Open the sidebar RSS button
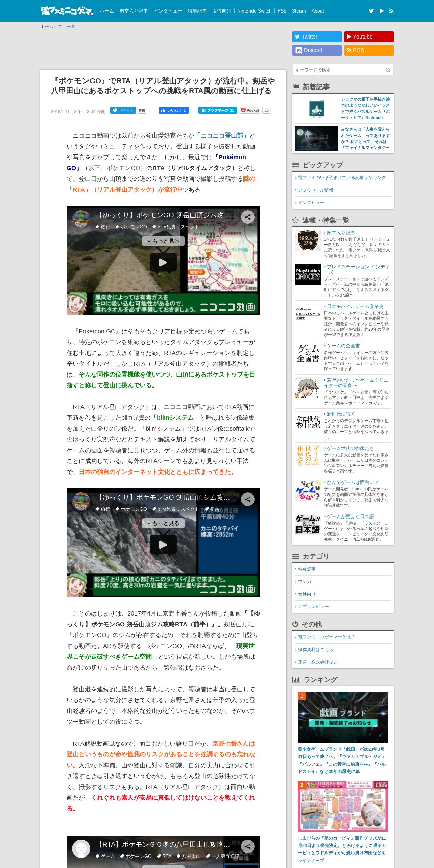 [x=369, y=50]
